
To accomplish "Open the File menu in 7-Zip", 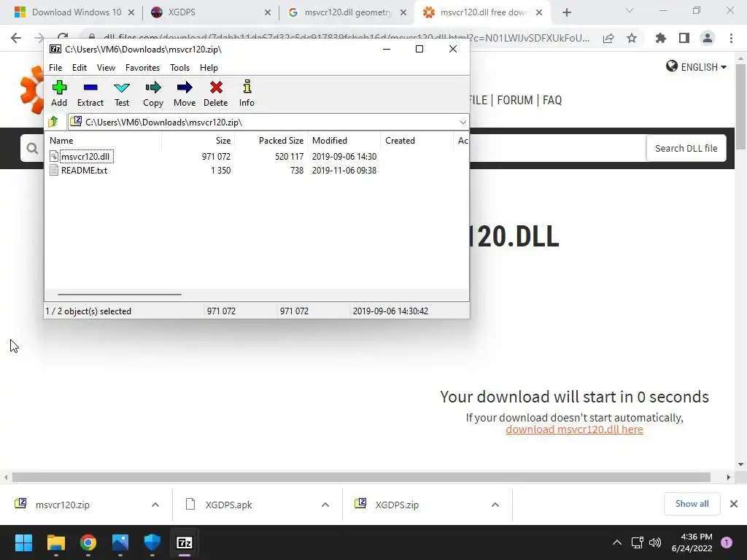I will pyautogui.click(x=55, y=68).
